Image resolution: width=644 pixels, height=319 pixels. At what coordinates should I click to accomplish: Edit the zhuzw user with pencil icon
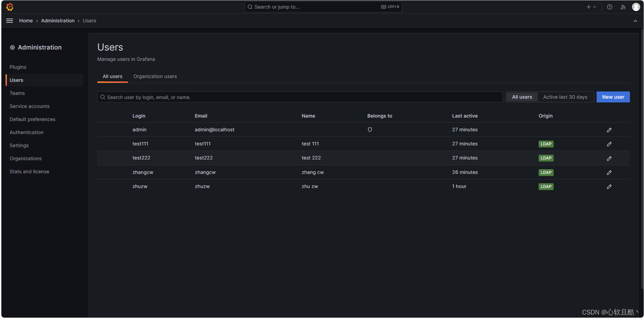coord(609,187)
